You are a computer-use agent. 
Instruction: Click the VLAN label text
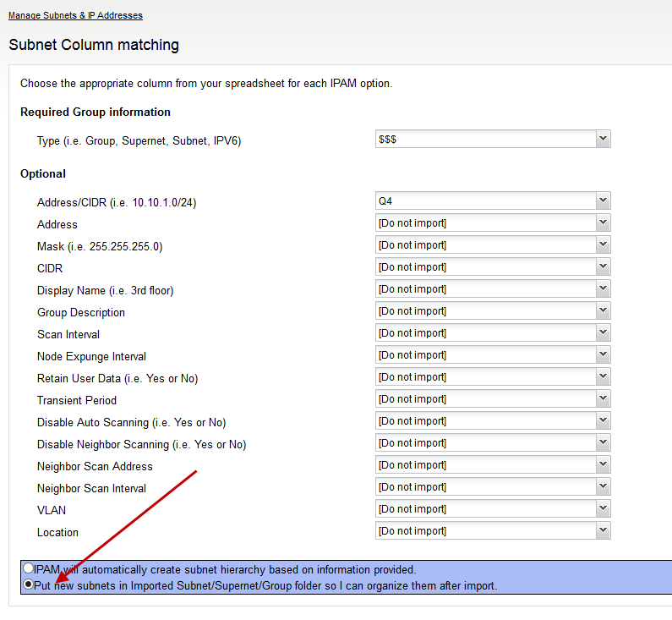(52, 510)
